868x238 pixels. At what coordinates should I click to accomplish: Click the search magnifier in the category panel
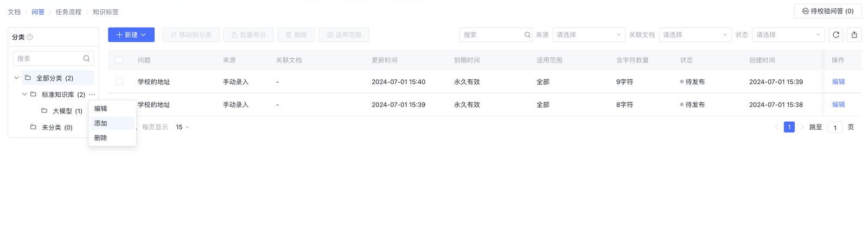tap(86, 59)
